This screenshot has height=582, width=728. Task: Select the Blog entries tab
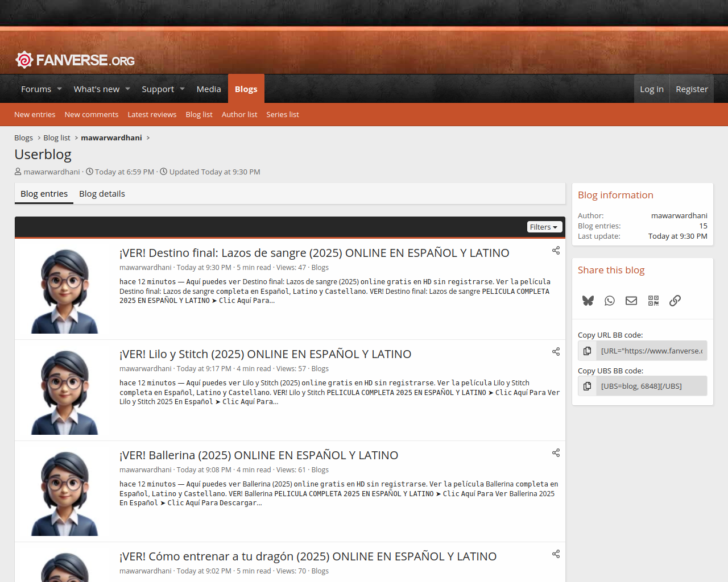44,194
